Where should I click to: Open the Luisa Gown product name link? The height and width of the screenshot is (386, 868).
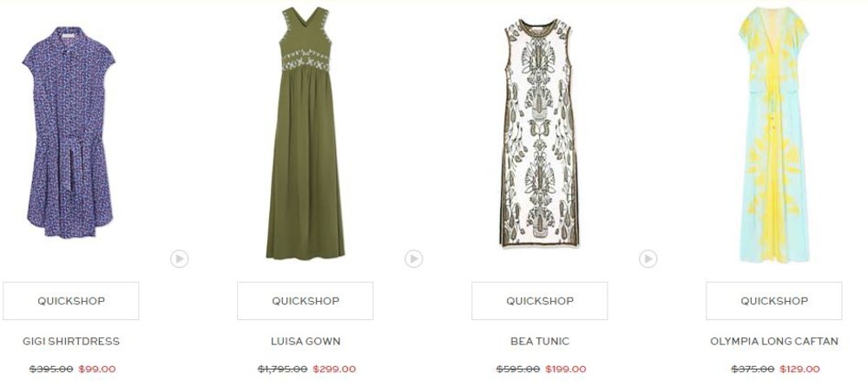(x=306, y=341)
